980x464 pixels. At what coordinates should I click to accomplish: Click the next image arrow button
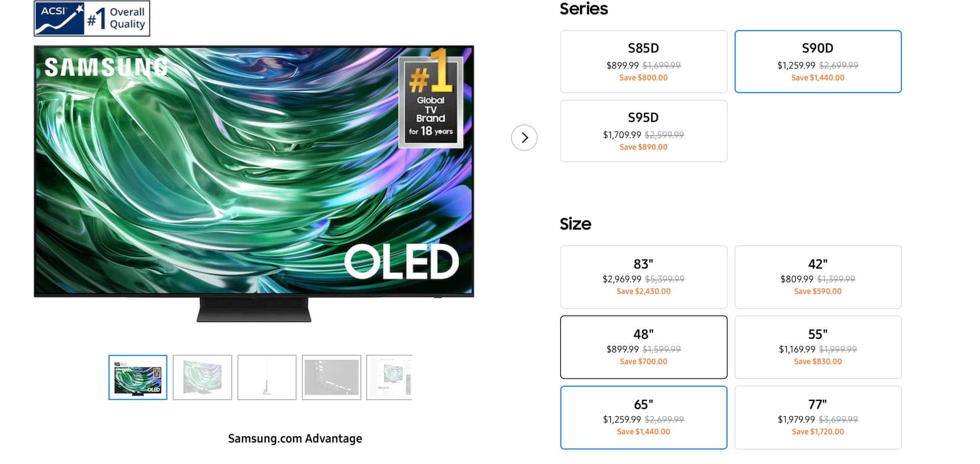524,138
